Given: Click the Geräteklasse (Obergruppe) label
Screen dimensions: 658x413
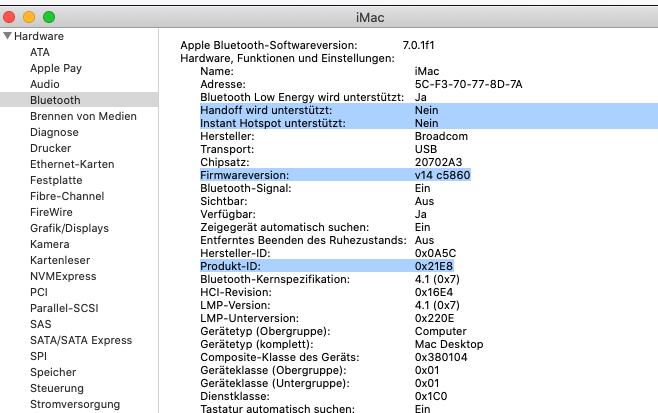Looking at the screenshot, I should [x=273, y=370].
